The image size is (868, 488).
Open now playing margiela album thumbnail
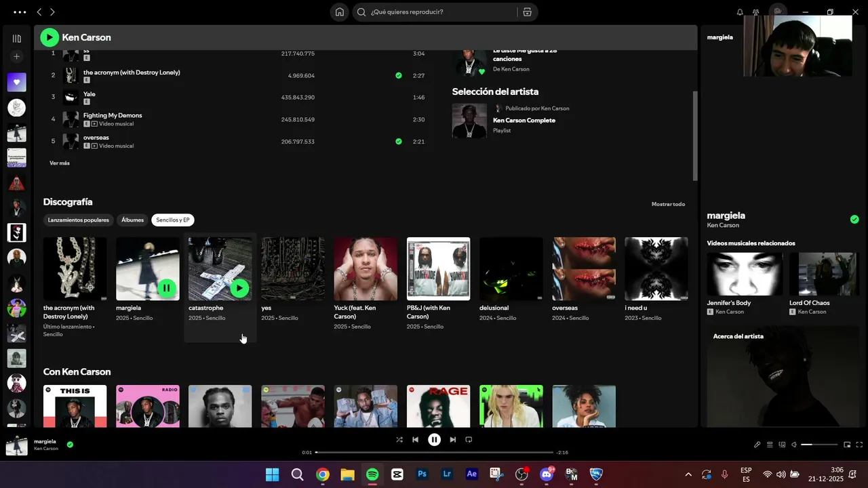click(x=17, y=445)
